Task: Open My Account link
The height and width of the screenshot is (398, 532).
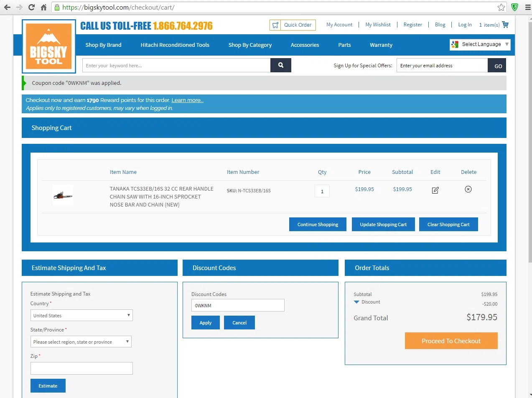Action: (339, 25)
